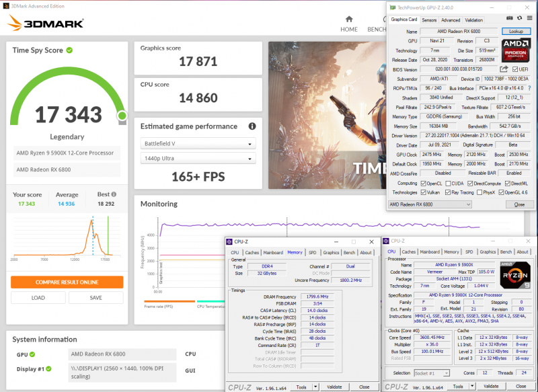The height and width of the screenshot is (392, 538).
Task: Click the Home icon in 3DMark
Action: click(349, 19)
